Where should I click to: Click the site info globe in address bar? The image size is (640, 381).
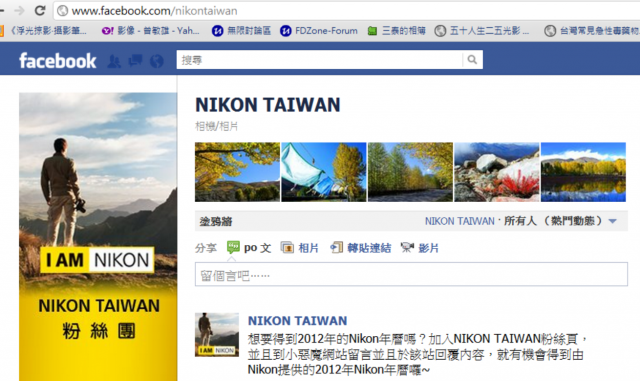click(x=62, y=11)
